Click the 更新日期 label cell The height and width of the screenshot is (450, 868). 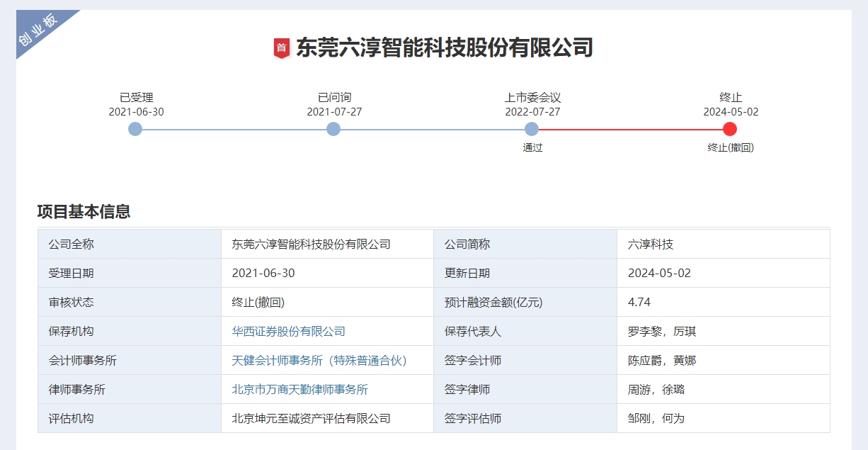(525, 273)
